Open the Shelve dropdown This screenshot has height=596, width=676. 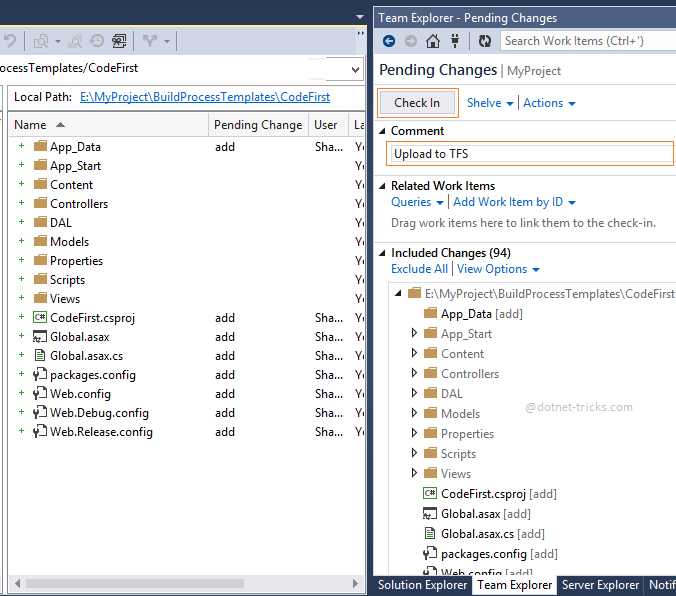[490, 103]
